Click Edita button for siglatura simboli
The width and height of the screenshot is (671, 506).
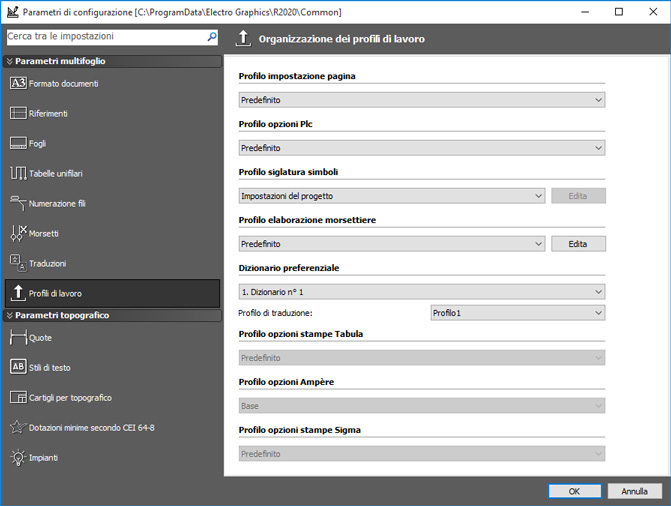pos(578,196)
